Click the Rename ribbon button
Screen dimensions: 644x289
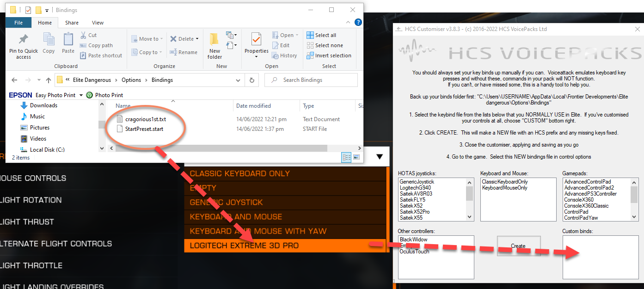[x=184, y=52]
